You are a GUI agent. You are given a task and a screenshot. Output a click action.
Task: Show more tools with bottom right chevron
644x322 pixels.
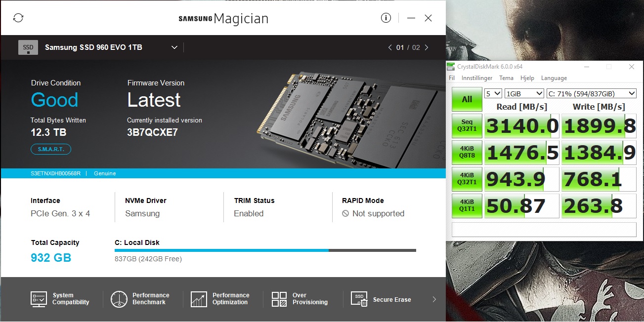(x=434, y=299)
